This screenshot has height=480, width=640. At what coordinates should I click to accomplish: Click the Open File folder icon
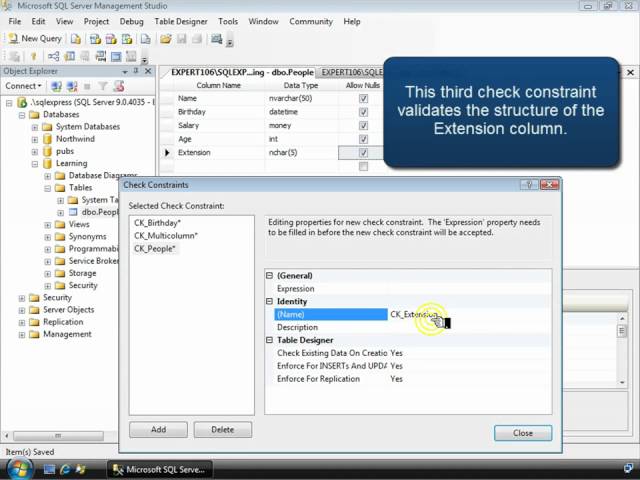pos(166,39)
